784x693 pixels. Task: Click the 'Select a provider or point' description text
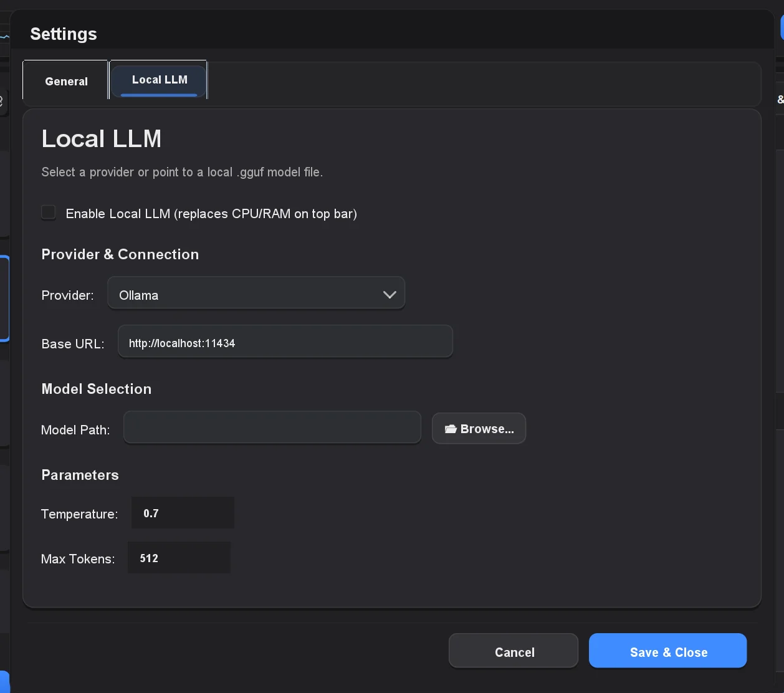tap(182, 172)
